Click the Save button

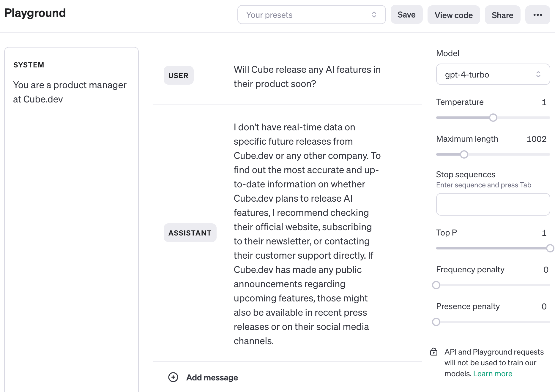point(406,15)
